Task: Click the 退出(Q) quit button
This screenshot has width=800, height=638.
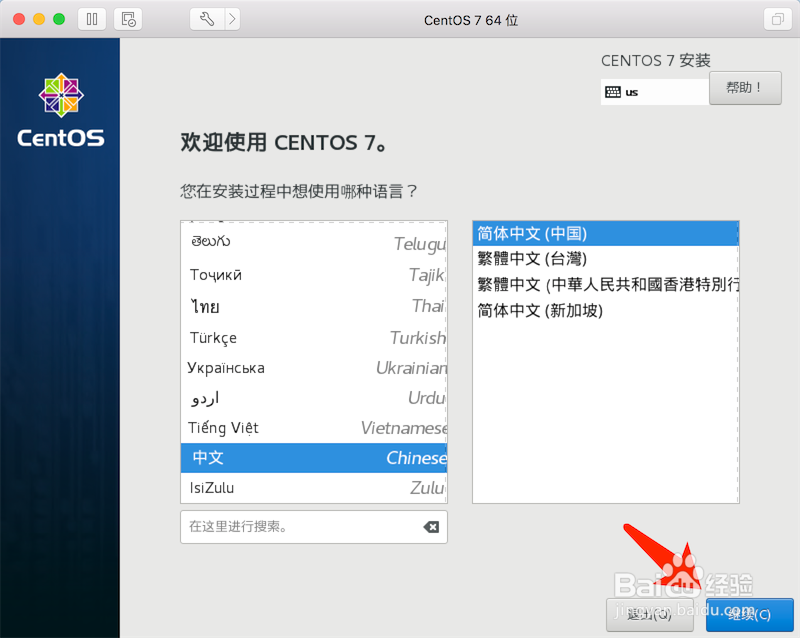Action: 649,616
